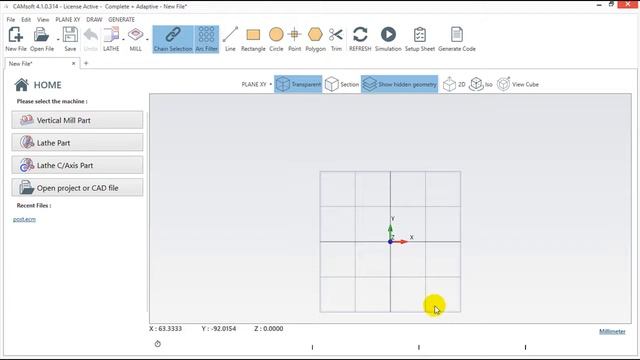Expand the MILL dropdown arrow
This screenshot has width=640, height=360.
point(147,40)
